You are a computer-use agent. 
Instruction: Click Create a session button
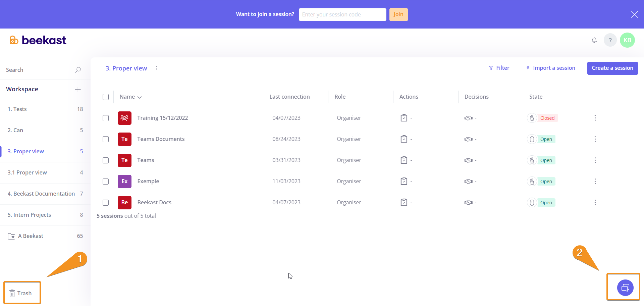pos(612,68)
